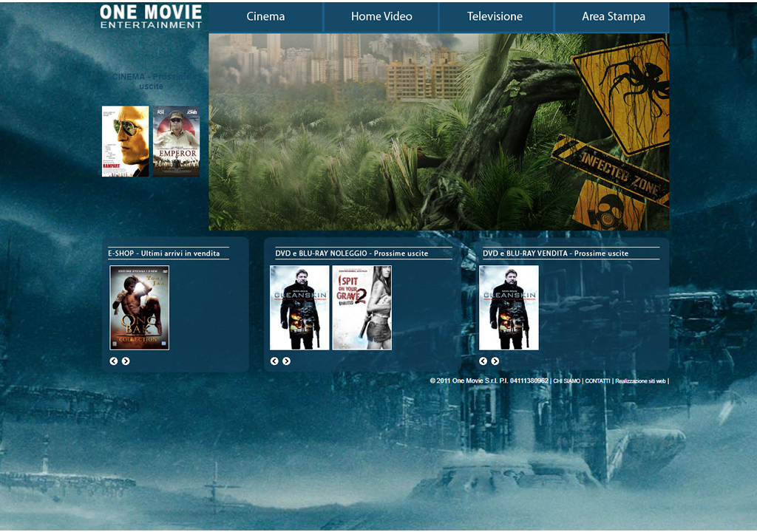
Task: Open the Cleanskin cover in Noleggio section
Action: pyautogui.click(x=299, y=307)
